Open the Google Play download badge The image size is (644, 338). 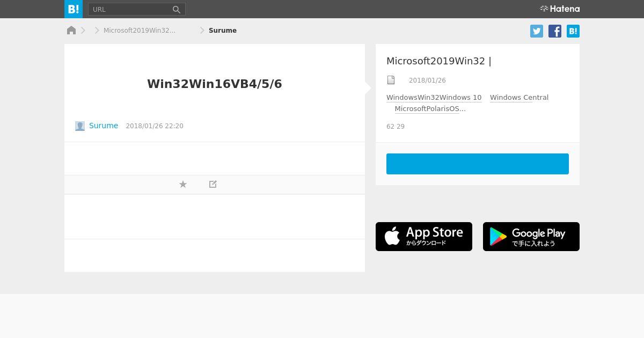531,237
